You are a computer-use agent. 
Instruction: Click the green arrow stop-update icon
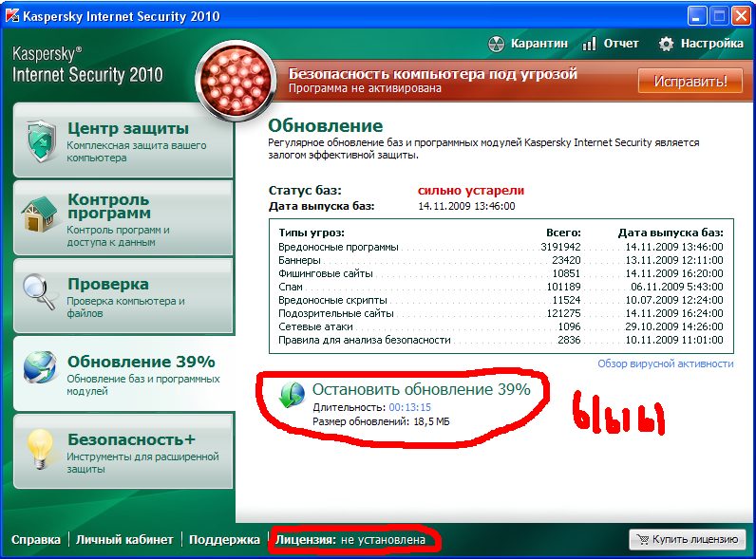coord(292,395)
